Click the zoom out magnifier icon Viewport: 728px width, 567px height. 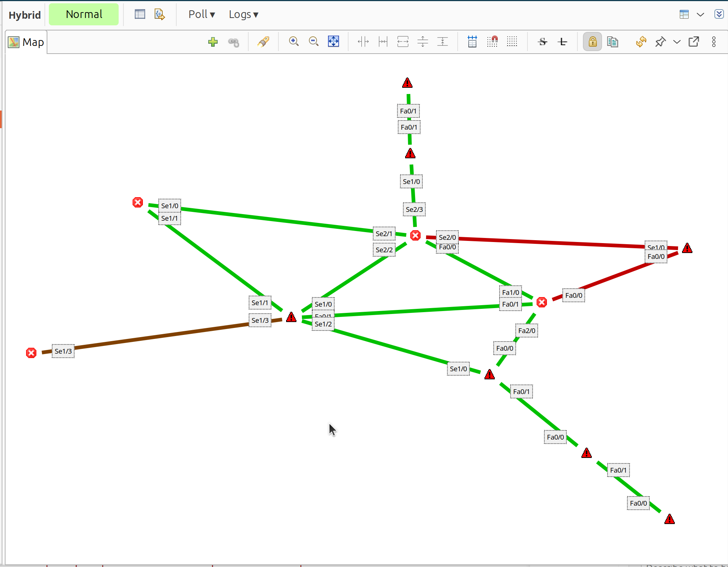pyautogui.click(x=313, y=41)
